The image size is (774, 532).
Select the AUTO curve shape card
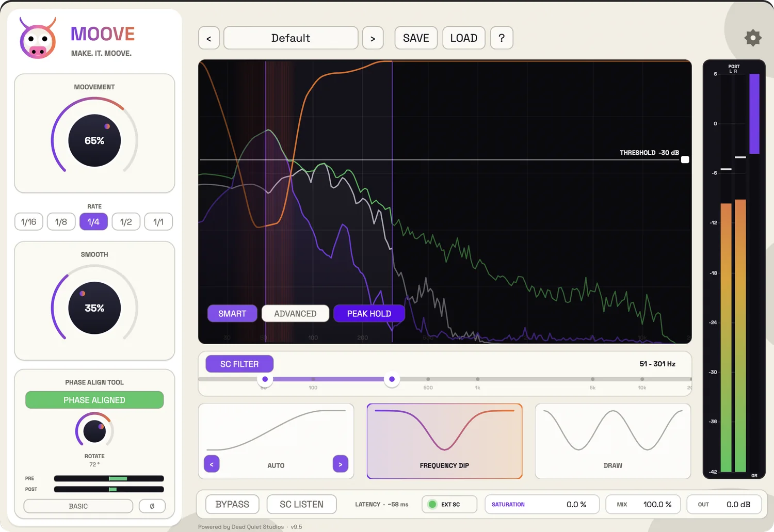tap(276, 441)
